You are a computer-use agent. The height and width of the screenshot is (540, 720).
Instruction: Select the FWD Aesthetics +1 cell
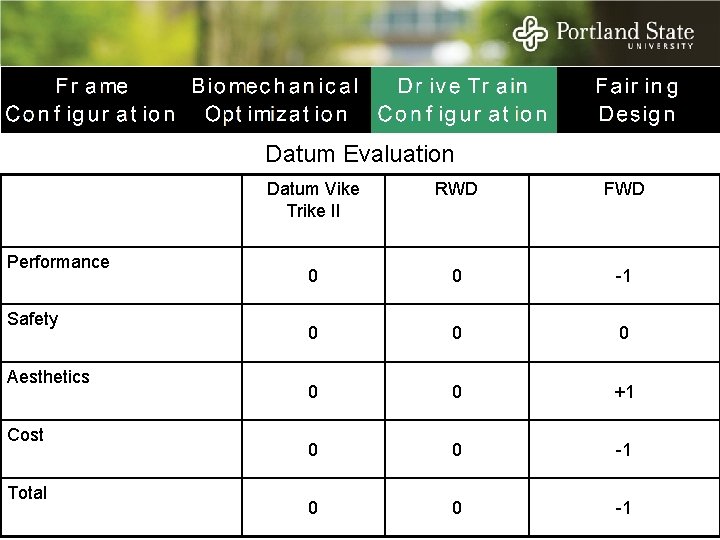624,391
